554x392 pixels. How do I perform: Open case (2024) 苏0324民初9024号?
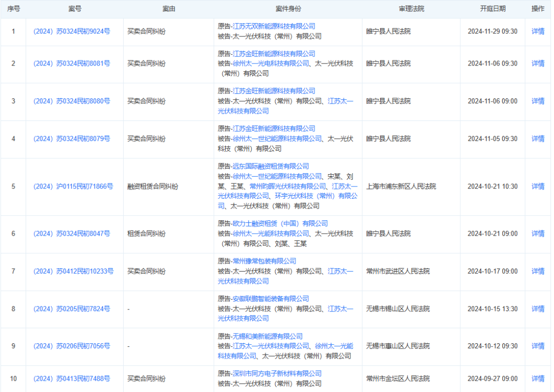[71, 31]
